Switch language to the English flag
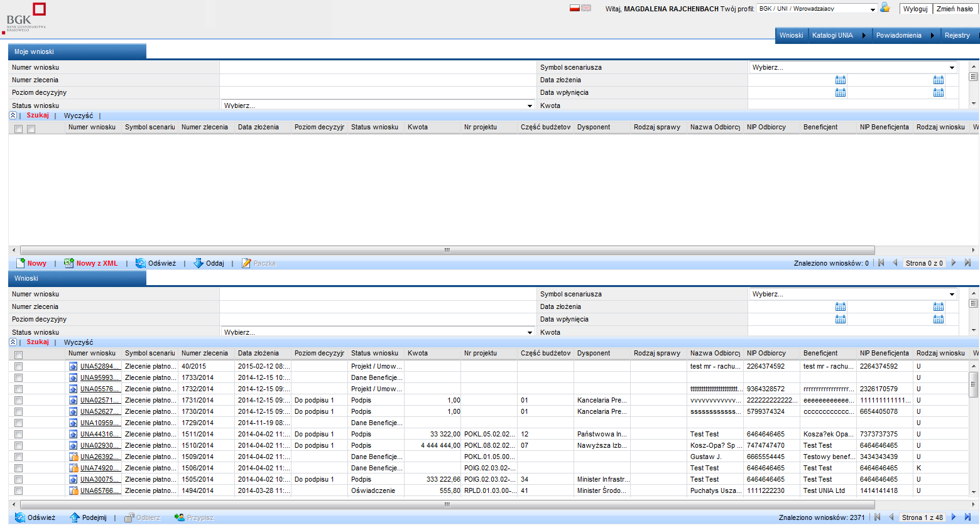 (x=586, y=8)
